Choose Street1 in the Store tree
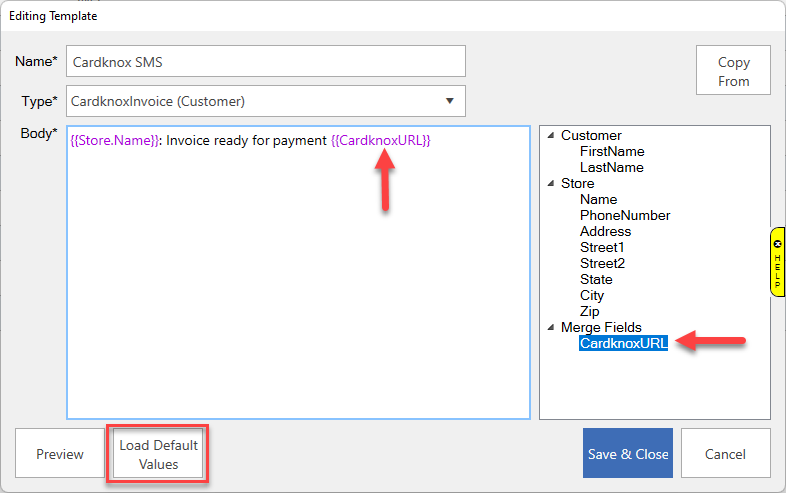The image size is (786, 493). click(601, 247)
